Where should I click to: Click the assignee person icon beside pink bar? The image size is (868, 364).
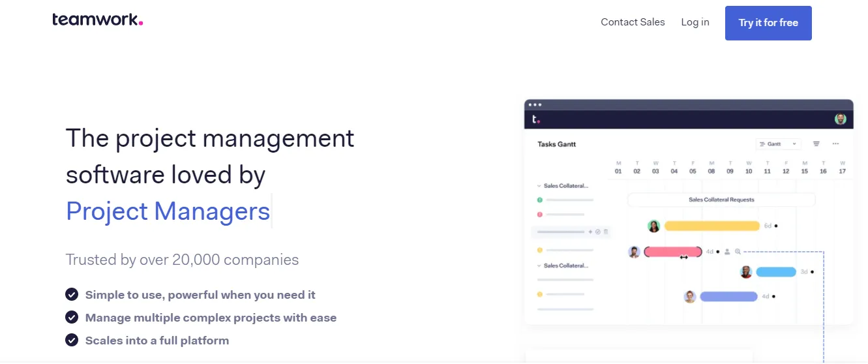point(727,251)
